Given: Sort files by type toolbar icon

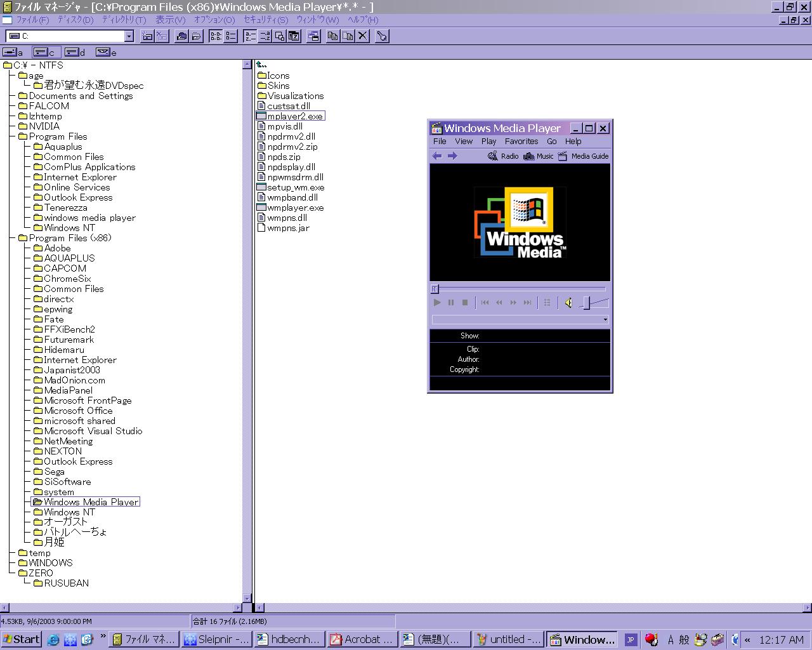Looking at the screenshot, I should [x=265, y=36].
